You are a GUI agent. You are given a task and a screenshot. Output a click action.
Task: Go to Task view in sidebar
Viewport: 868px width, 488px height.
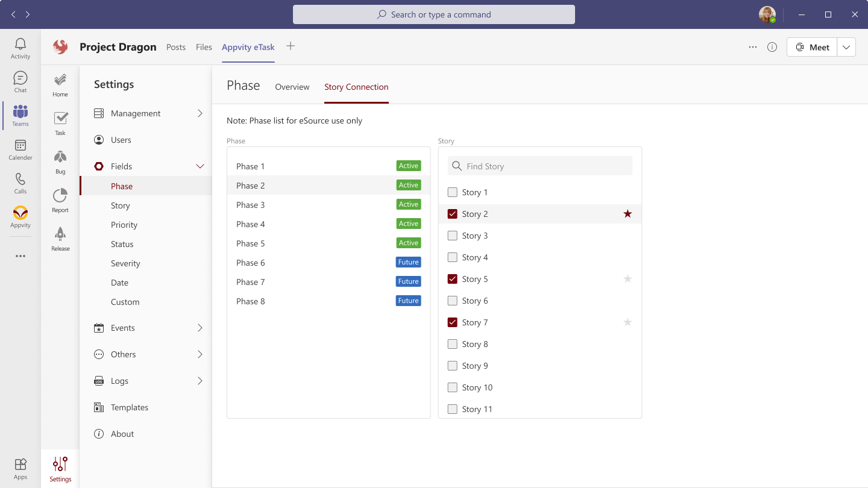(60, 124)
